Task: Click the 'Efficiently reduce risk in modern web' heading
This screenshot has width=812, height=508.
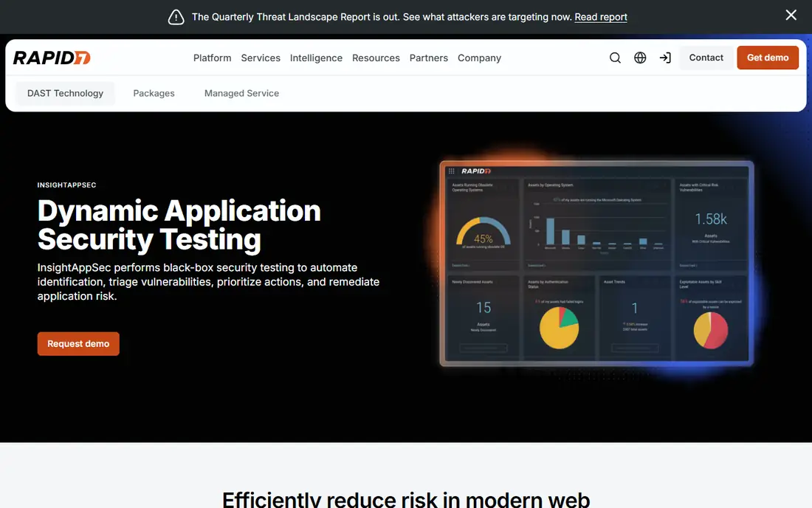Action: [x=406, y=498]
